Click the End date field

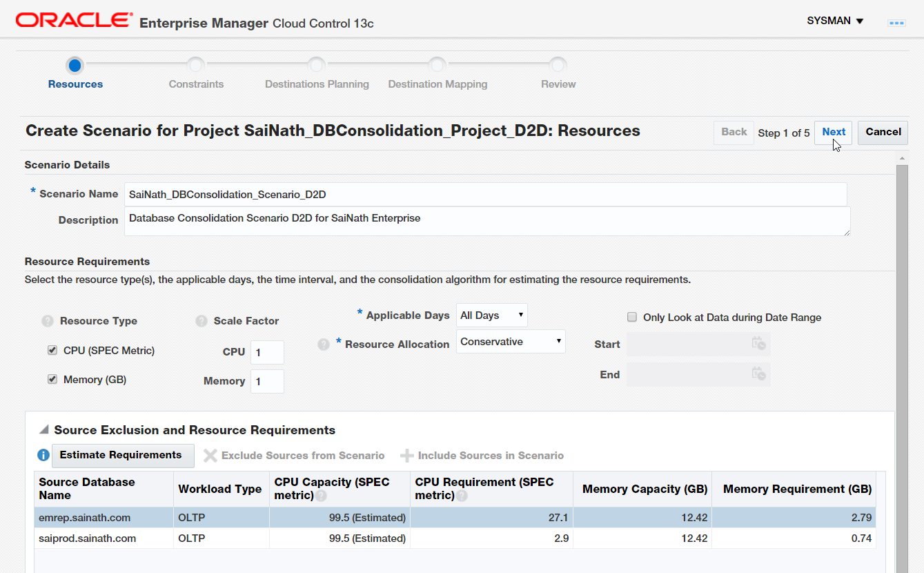point(698,374)
